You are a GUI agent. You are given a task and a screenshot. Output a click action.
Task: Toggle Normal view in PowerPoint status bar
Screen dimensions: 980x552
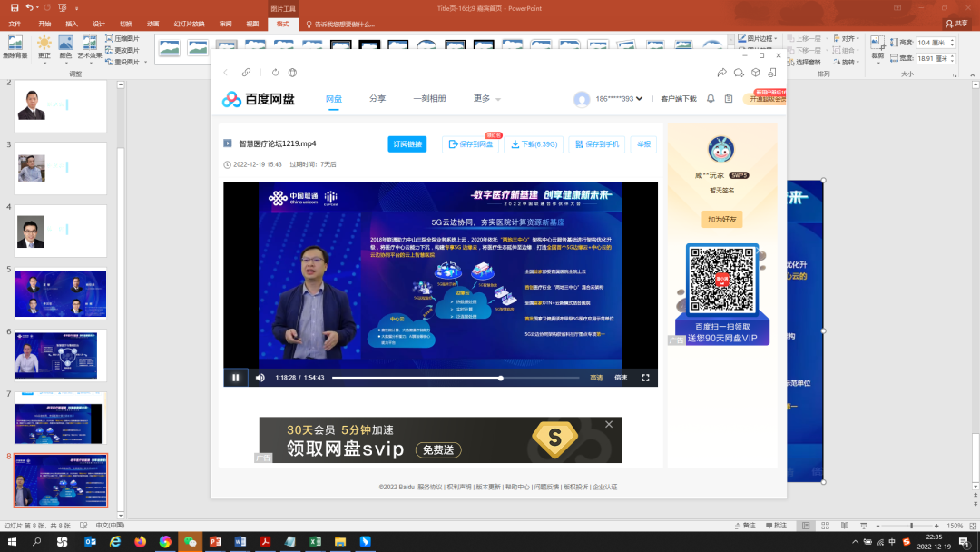pyautogui.click(x=806, y=526)
